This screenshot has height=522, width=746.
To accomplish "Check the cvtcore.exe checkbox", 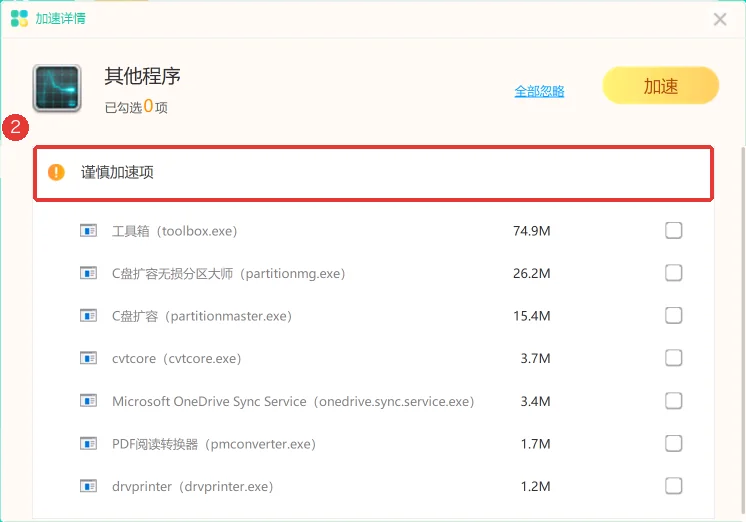I will [x=673, y=358].
